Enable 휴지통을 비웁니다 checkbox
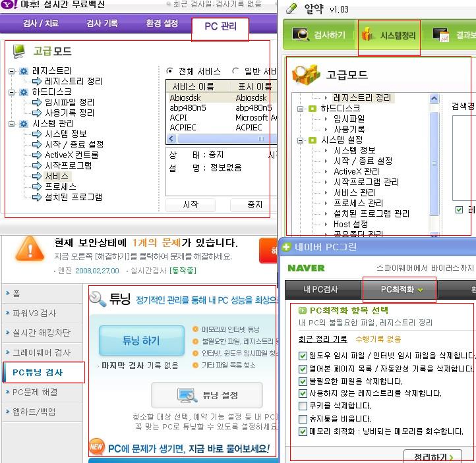The image size is (476, 463). coord(303,419)
